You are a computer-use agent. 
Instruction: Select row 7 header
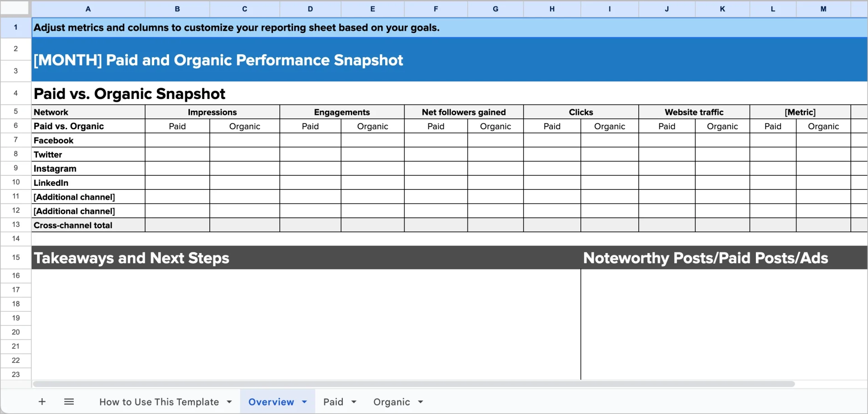[15, 140]
